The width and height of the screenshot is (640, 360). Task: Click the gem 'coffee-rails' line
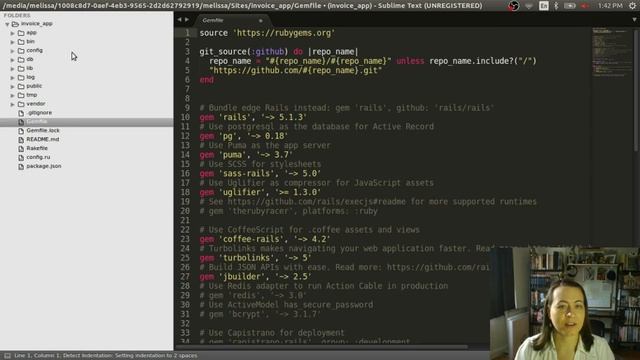265,240
